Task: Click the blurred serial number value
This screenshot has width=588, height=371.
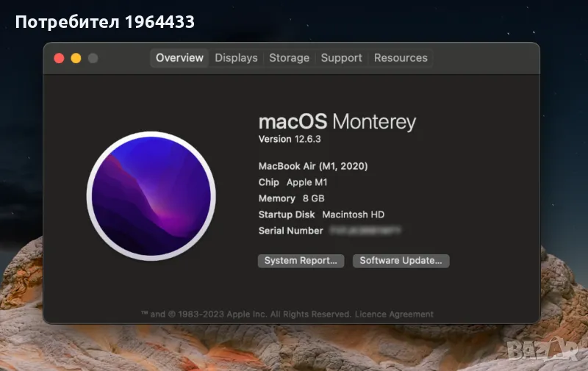Action: click(364, 231)
